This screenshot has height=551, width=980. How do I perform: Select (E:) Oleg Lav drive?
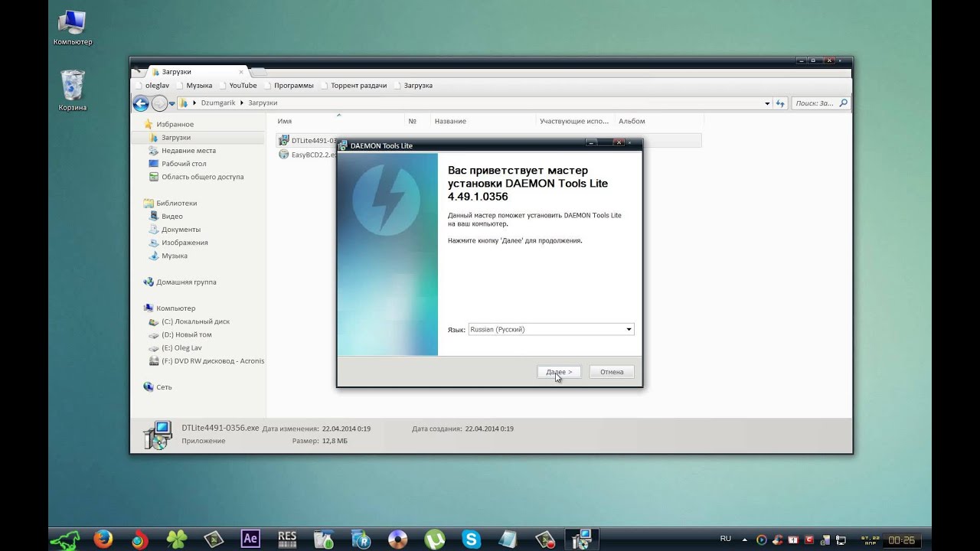(x=181, y=348)
